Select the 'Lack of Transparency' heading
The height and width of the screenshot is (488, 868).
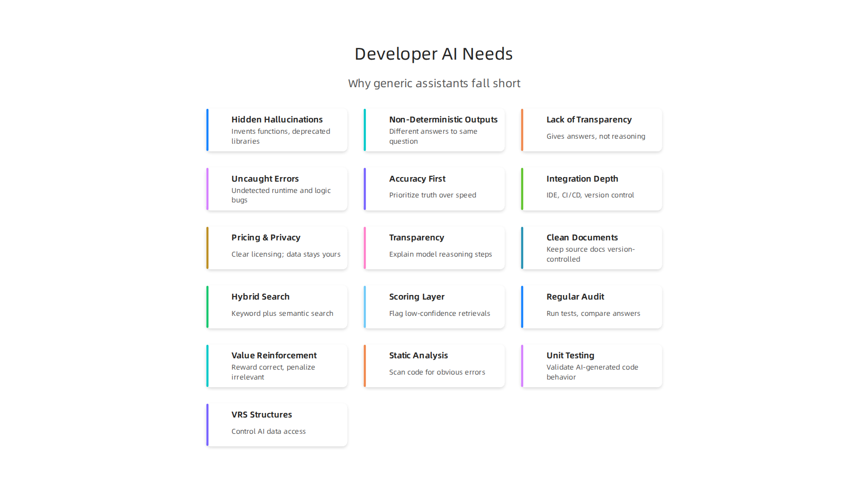(x=589, y=119)
